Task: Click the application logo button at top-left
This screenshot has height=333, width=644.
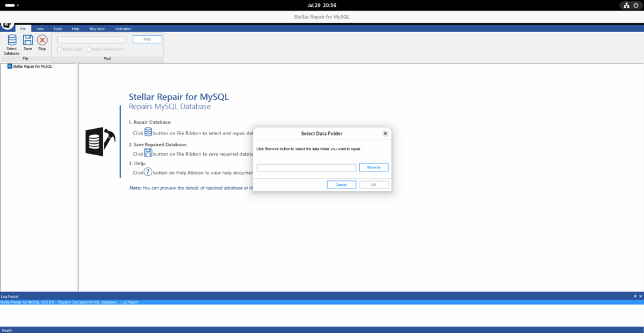Action: 8,25
